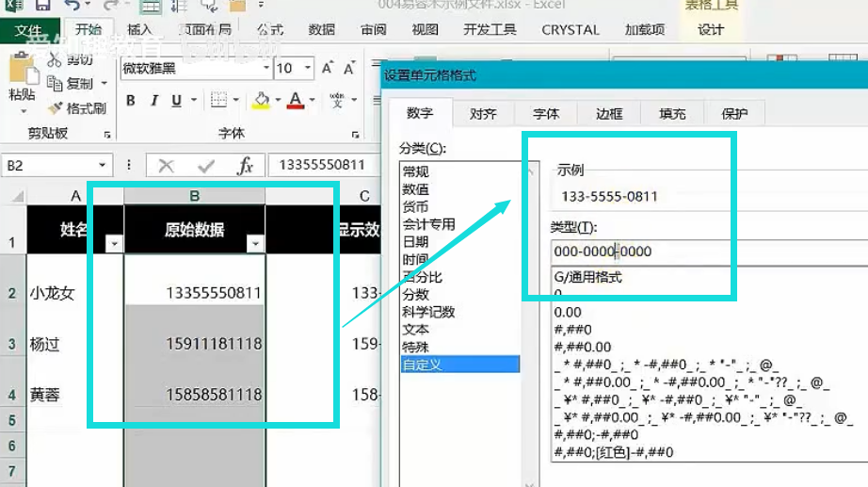Click the Paste clipboard icon
The width and height of the screenshot is (868, 487).
[23, 70]
